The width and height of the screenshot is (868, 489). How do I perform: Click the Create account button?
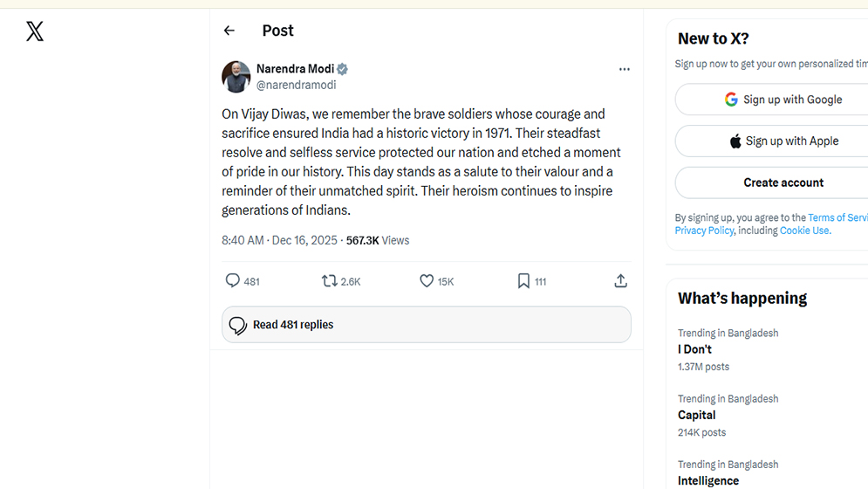point(783,183)
